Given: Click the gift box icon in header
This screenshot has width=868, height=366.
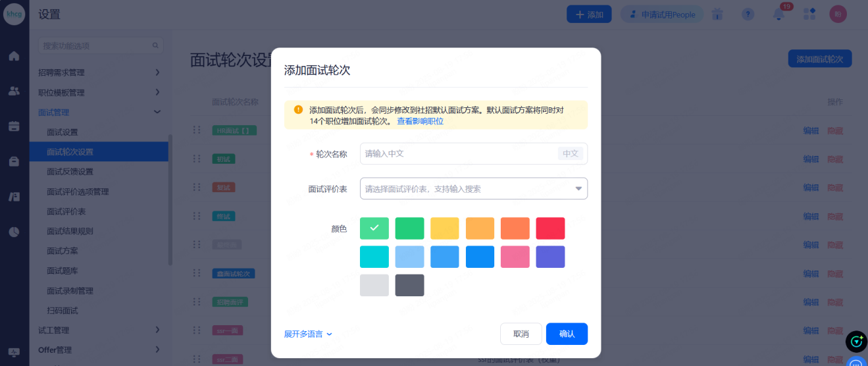Looking at the screenshot, I should tap(717, 14).
